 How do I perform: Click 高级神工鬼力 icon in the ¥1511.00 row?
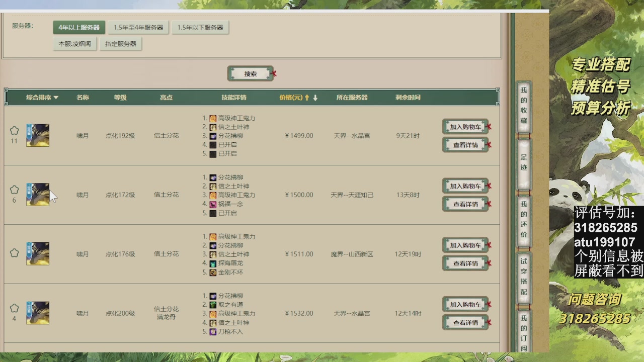[x=213, y=237]
